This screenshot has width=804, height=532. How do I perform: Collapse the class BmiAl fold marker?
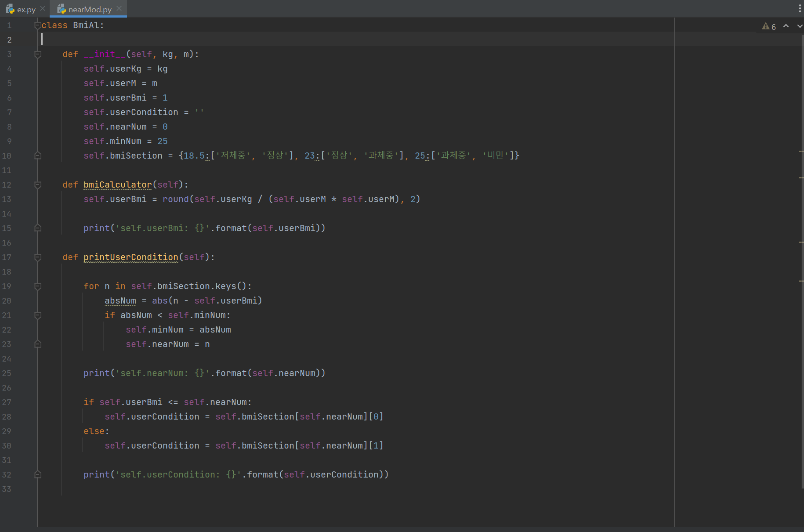[x=38, y=25]
